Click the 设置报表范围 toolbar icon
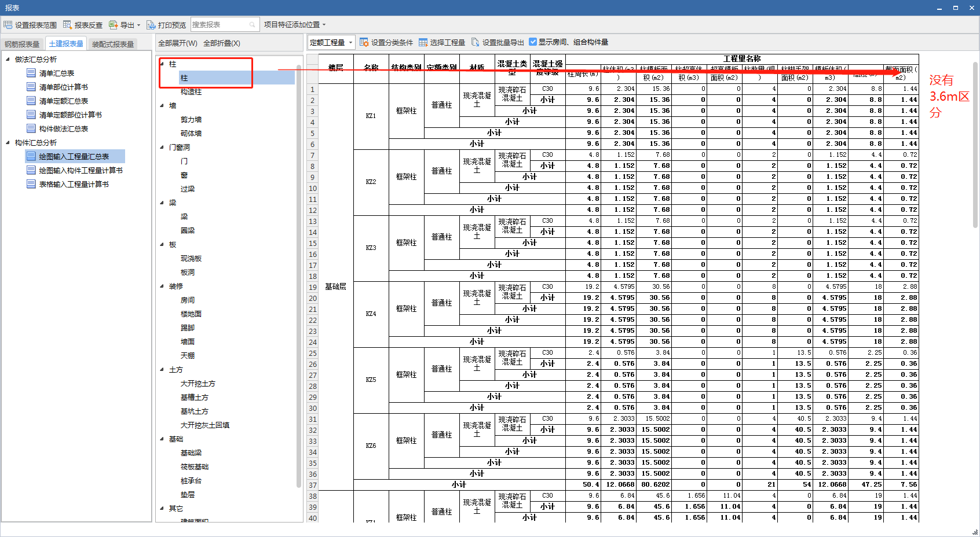This screenshot has height=537, width=980. pyautogui.click(x=8, y=25)
